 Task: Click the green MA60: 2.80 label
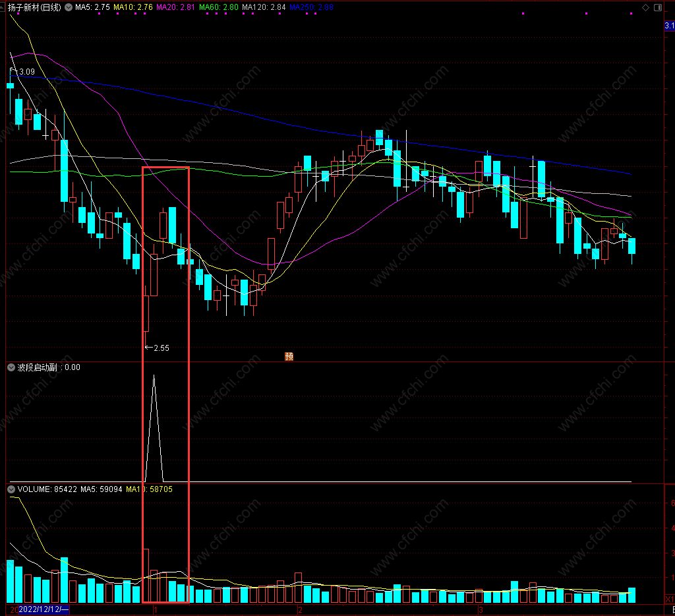coord(219,7)
